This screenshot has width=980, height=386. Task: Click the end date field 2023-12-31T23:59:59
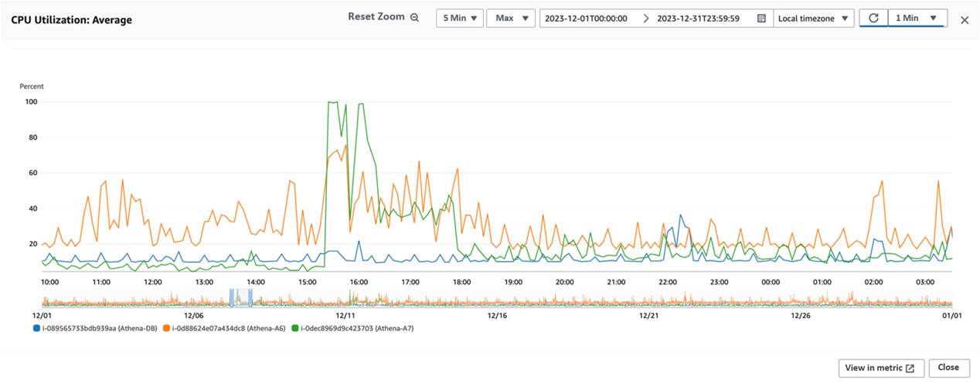point(698,19)
